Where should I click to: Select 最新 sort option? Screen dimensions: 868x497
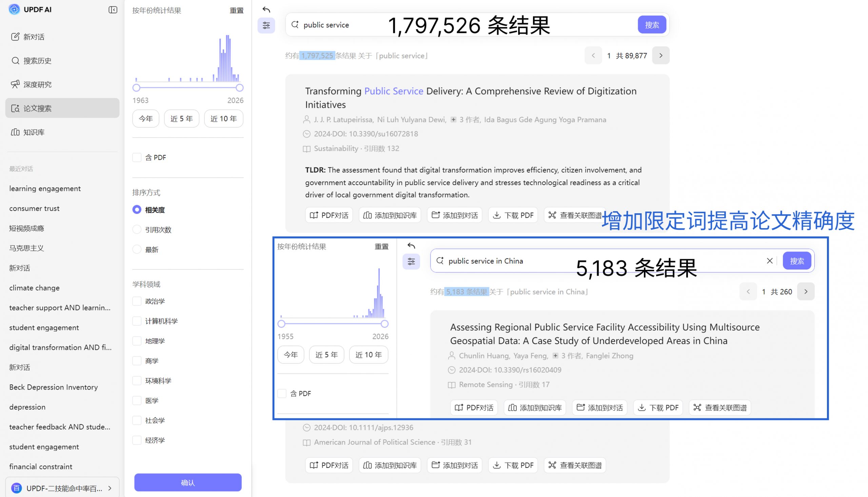(137, 249)
